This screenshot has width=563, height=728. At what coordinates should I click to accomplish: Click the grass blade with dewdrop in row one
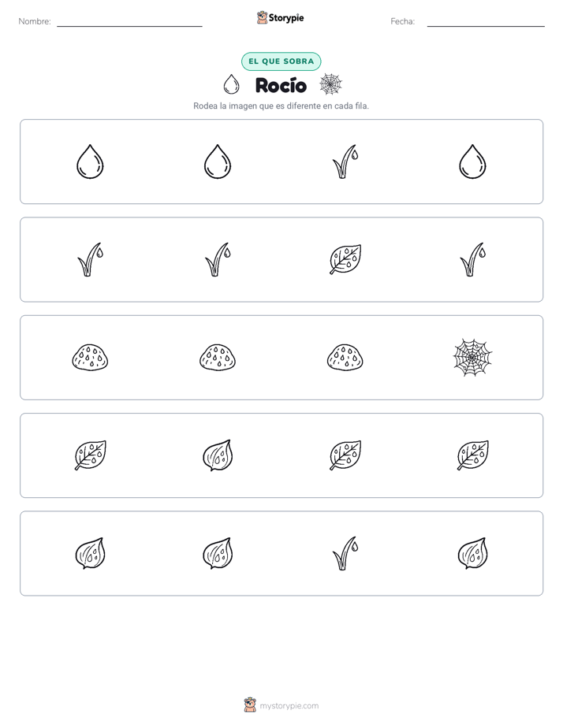tap(345, 162)
